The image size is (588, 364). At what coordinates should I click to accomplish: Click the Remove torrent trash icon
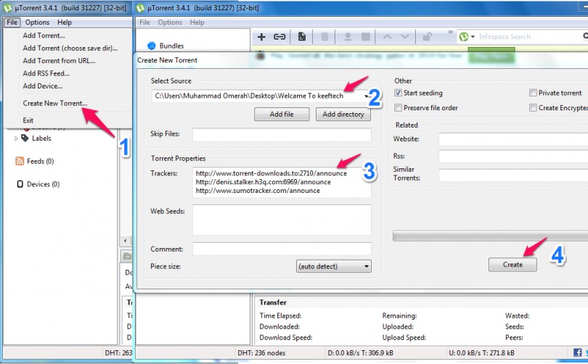pos(324,37)
